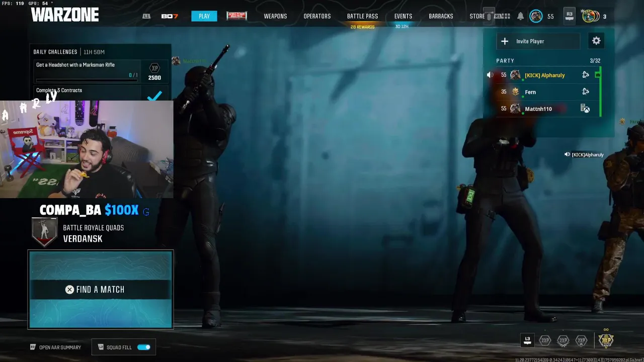644x362 pixels.
Task: Select the PLAY tab
Action: click(x=204, y=16)
